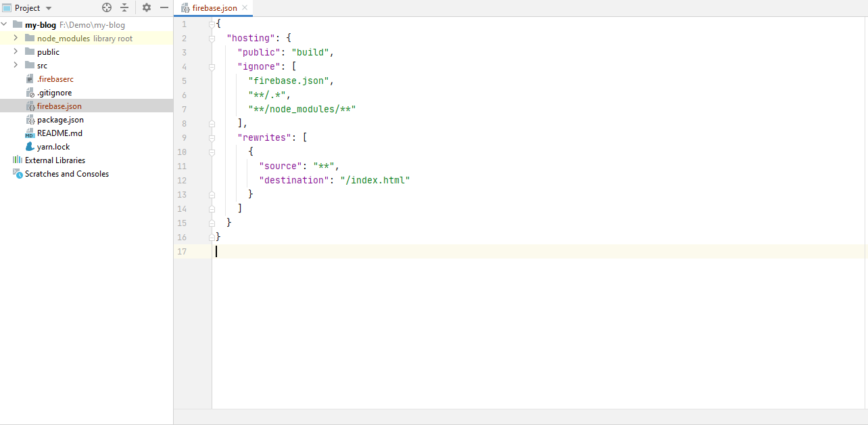Select the yarn.lock file icon

[x=30, y=147]
